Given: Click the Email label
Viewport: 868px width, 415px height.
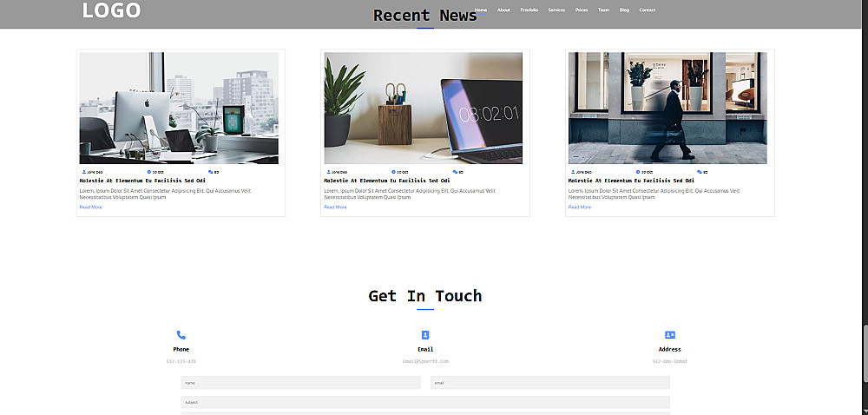Looking at the screenshot, I should point(425,349).
